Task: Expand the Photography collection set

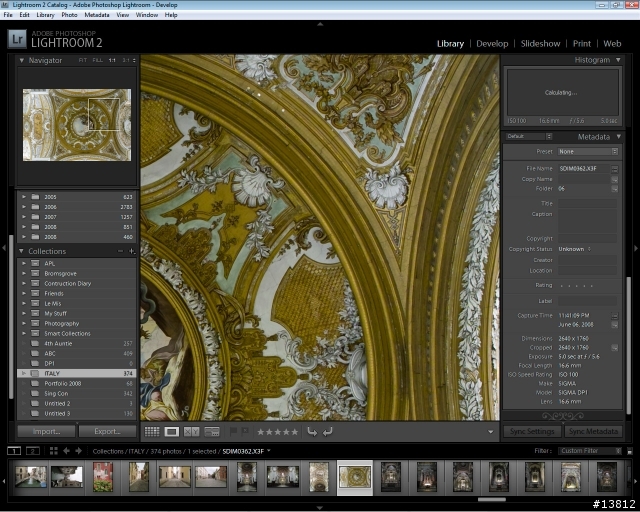Action: [x=24, y=323]
